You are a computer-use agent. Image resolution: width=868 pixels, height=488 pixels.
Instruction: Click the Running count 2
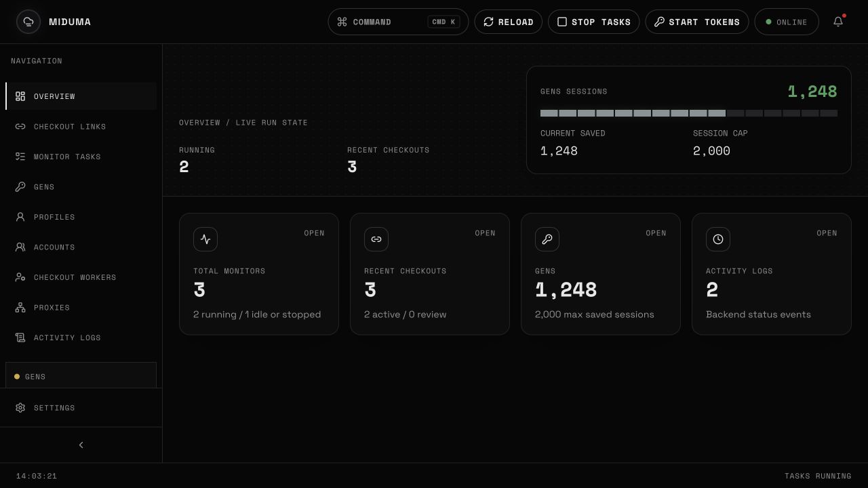pos(184,167)
